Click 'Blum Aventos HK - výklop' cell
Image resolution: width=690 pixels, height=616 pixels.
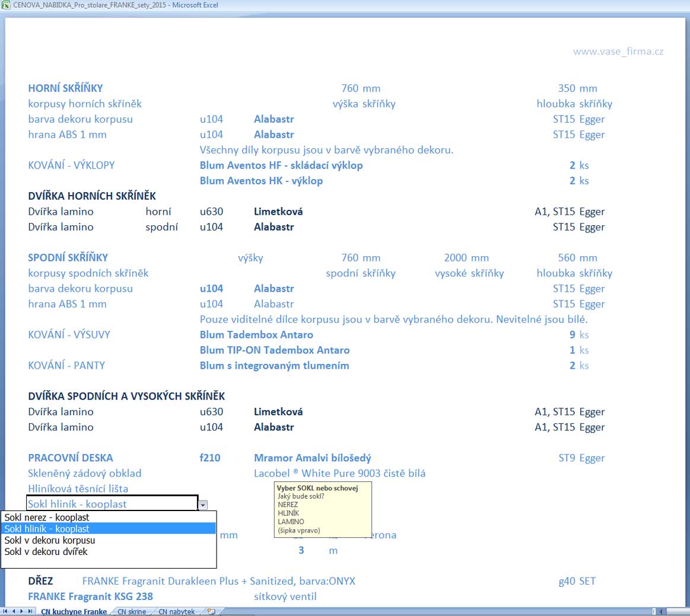pyautogui.click(x=261, y=181)
